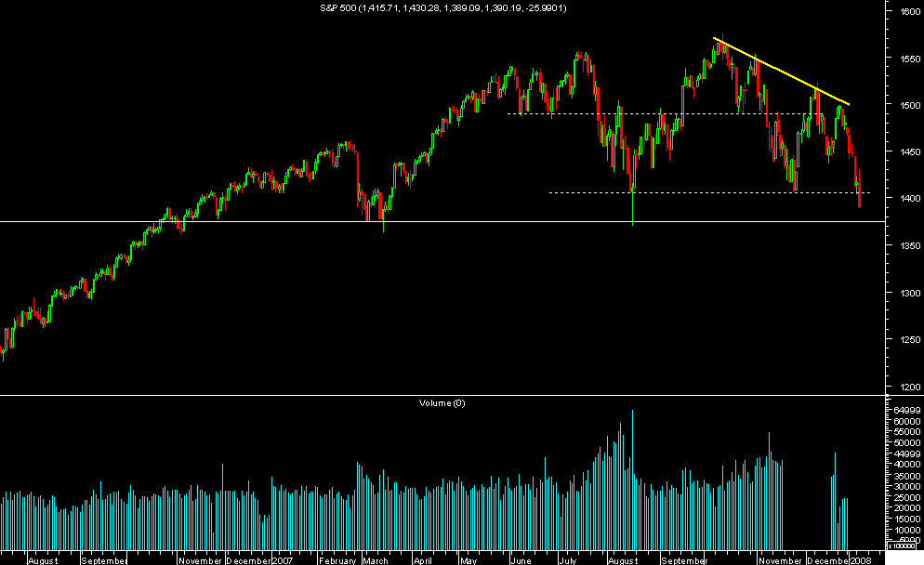924x565 pixels.
Task: Select the 35000 volume axis label
Action: click(x=907, y=476)
